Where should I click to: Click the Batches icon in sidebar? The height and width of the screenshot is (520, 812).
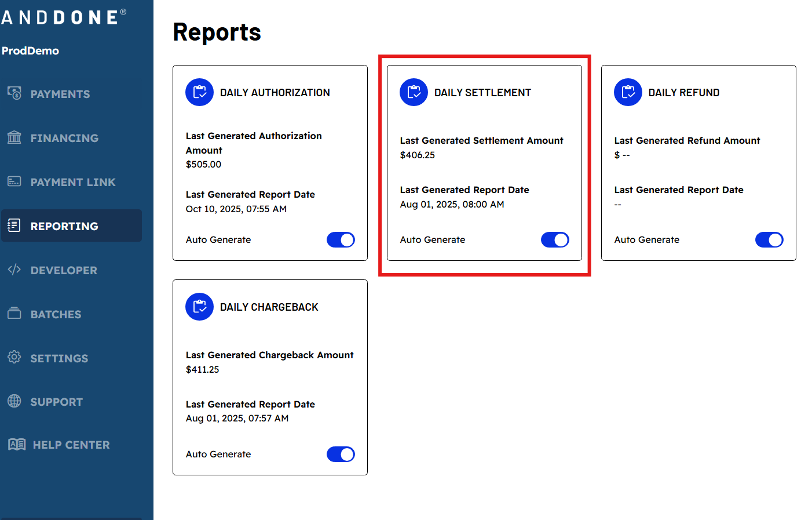(x=14, y=314)
